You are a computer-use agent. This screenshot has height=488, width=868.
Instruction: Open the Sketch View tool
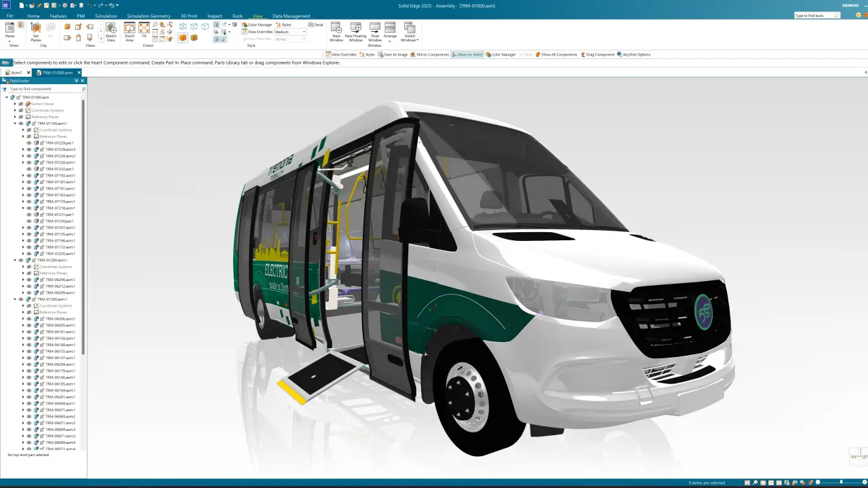111,31
